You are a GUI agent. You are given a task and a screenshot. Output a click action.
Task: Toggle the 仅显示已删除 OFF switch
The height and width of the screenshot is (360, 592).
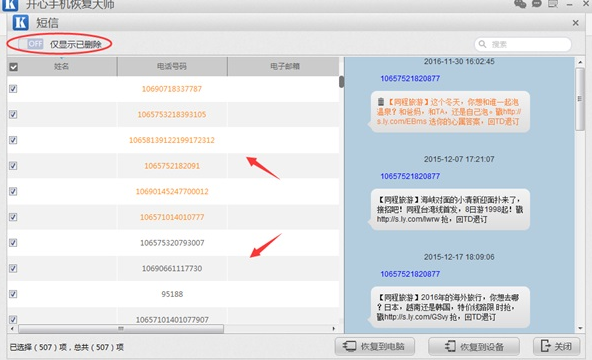click(x=31, y=44)
